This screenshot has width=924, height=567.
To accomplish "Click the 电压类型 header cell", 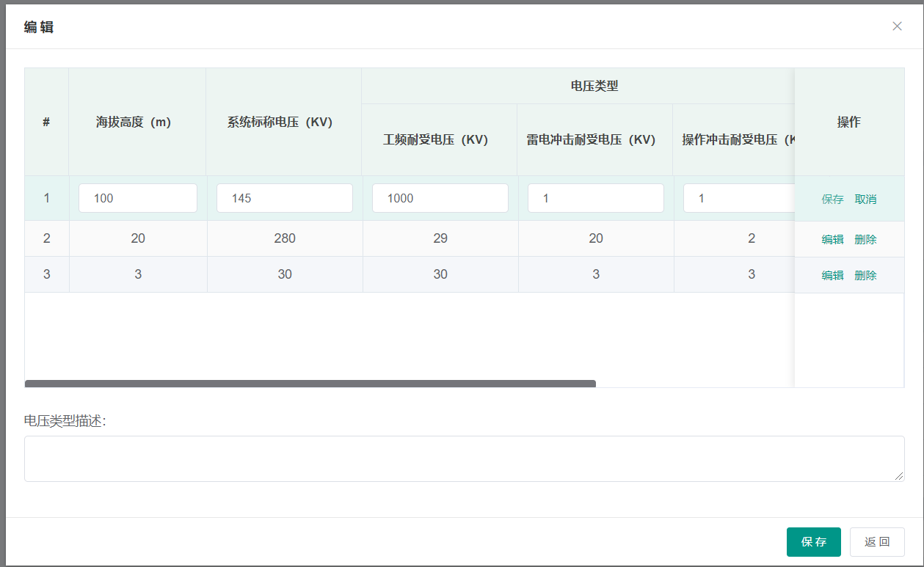I will coord(594,85).
